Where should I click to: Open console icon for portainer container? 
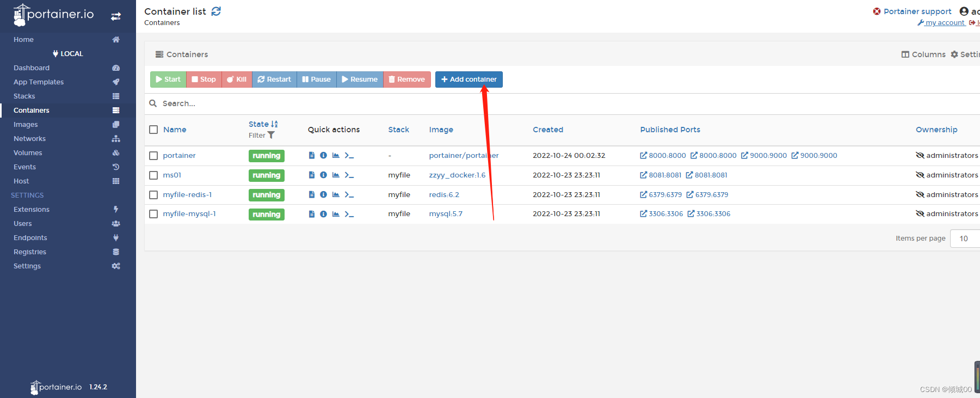tap(349, 156)
